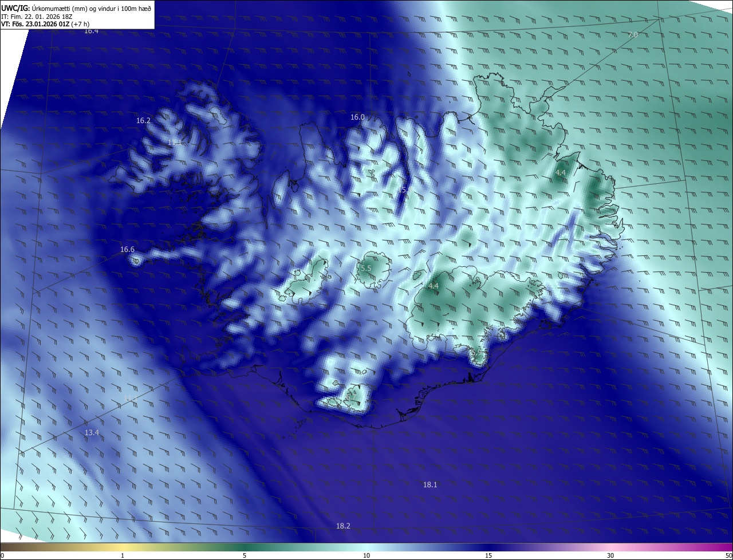Click the 18.2 value label over the southern ocean
The width and height of the screenshot is (733, 560).
(343, 526)
